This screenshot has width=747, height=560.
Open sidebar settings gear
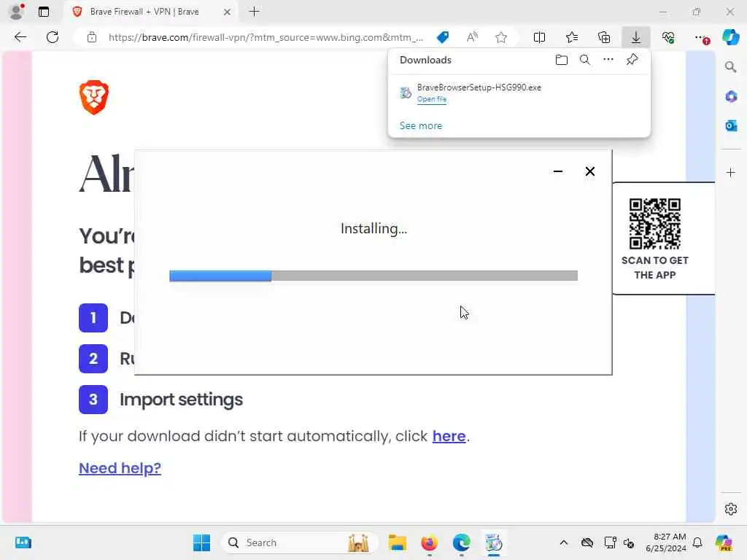click(x=731, y=509)
